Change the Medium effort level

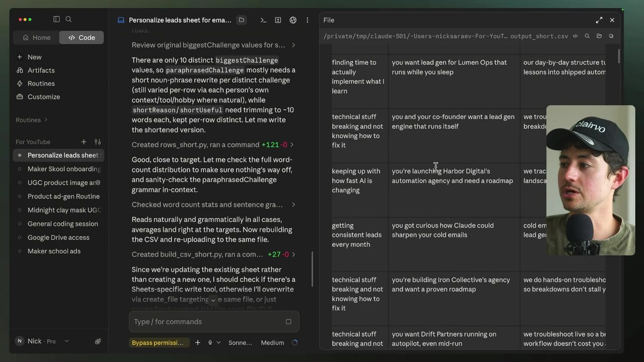(x=272, y=342)
